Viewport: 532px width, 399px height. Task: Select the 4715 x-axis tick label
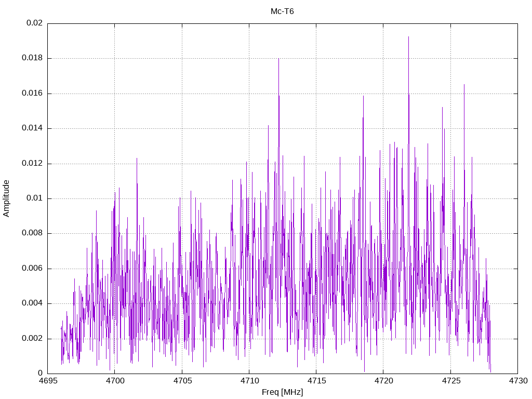pos(316,381)
